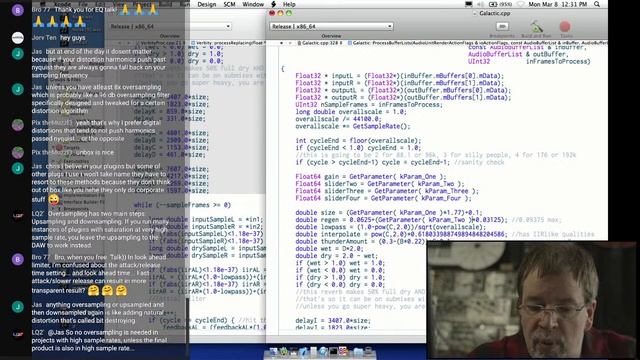Open the Trash in the Dock
Viewport: 640px width, 360px height.
pyautogui.click(x=368, y=351)
